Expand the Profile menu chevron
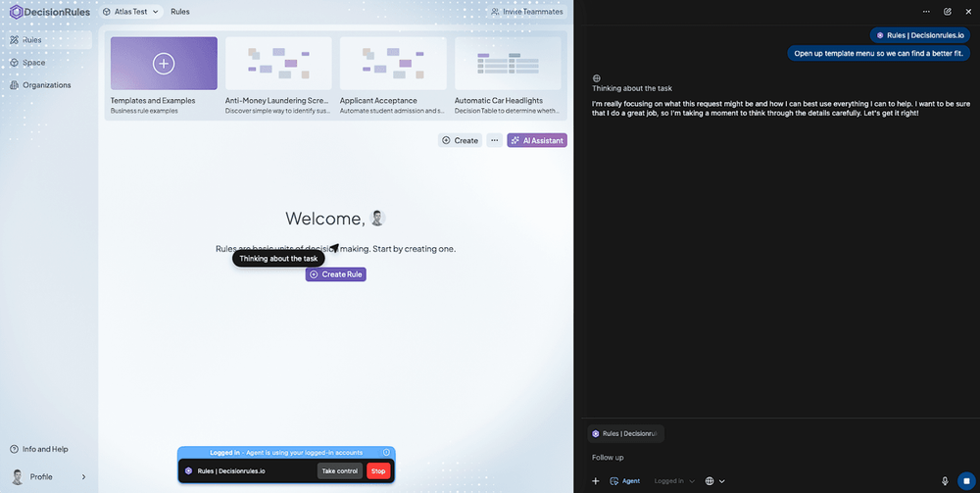Viewport: 980px width, 493px height. tap(83, 476)
